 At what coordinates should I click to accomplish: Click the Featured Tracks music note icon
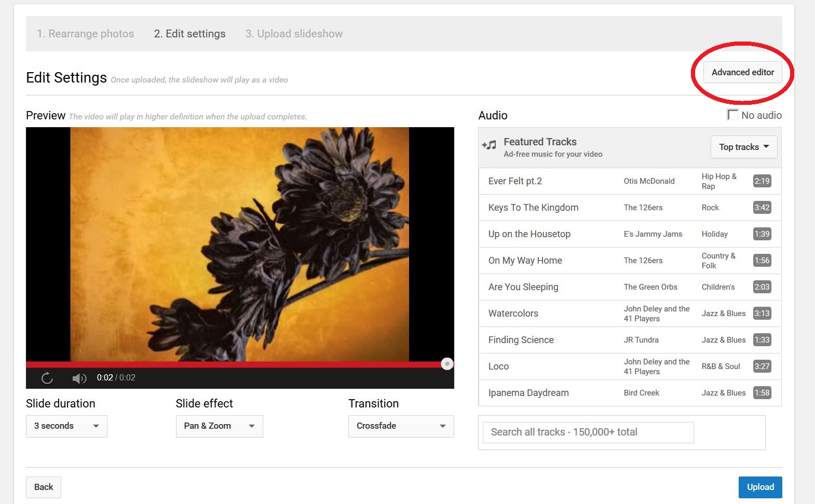(x=489, y=145)
